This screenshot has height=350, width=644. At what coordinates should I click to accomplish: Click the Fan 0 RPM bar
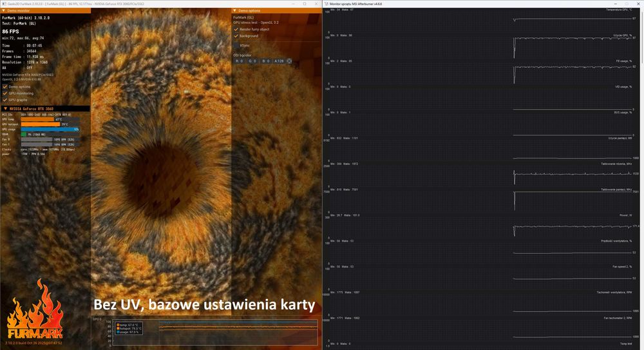(x=37, y=139)
